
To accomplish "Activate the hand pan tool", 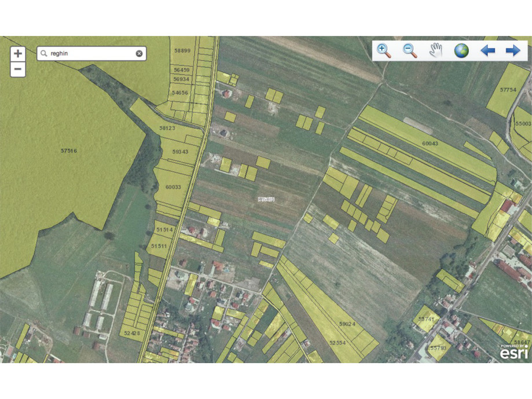I will pyautogui.click(x=435, y=50).
